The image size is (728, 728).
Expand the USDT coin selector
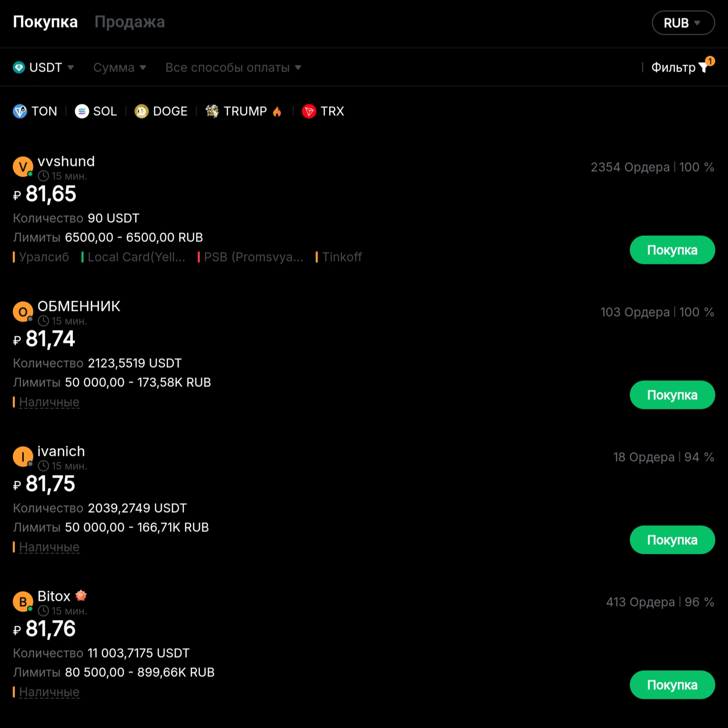[x=43, y=68]
